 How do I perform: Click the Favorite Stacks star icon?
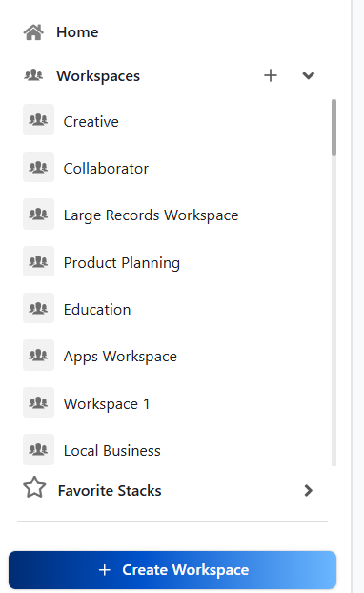point(34,487)
